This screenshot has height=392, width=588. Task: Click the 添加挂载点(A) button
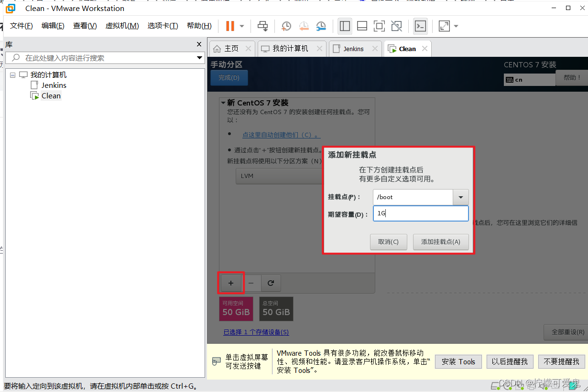pos(441,242)
